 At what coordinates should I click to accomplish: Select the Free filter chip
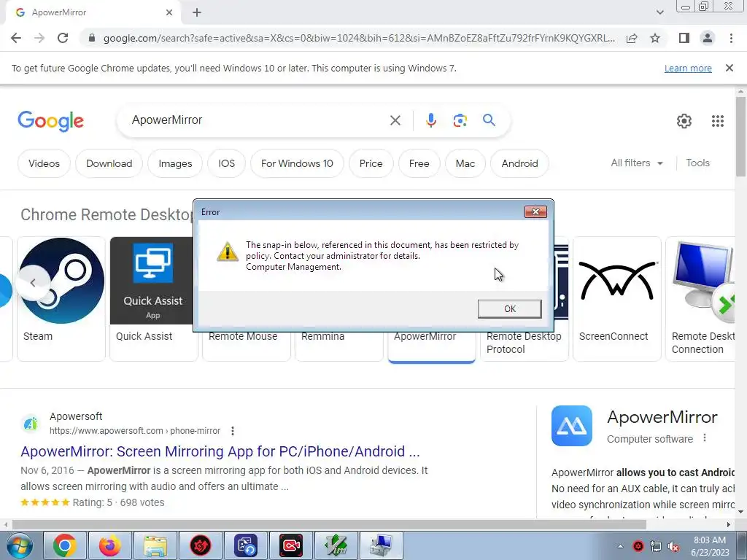[419, 163]
